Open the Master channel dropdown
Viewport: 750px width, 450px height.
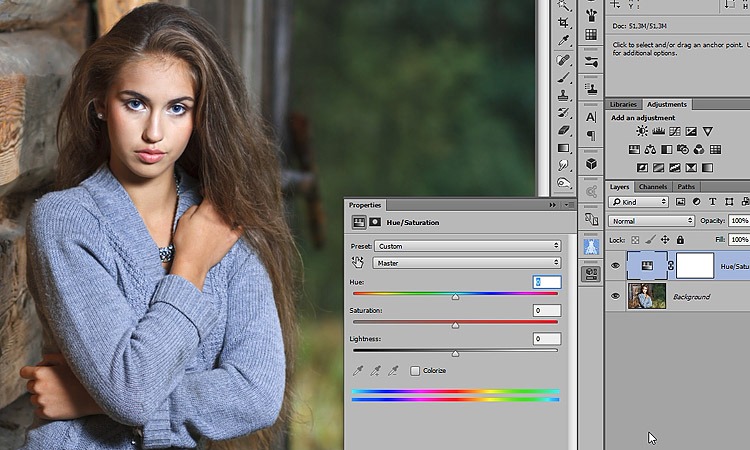466,263
